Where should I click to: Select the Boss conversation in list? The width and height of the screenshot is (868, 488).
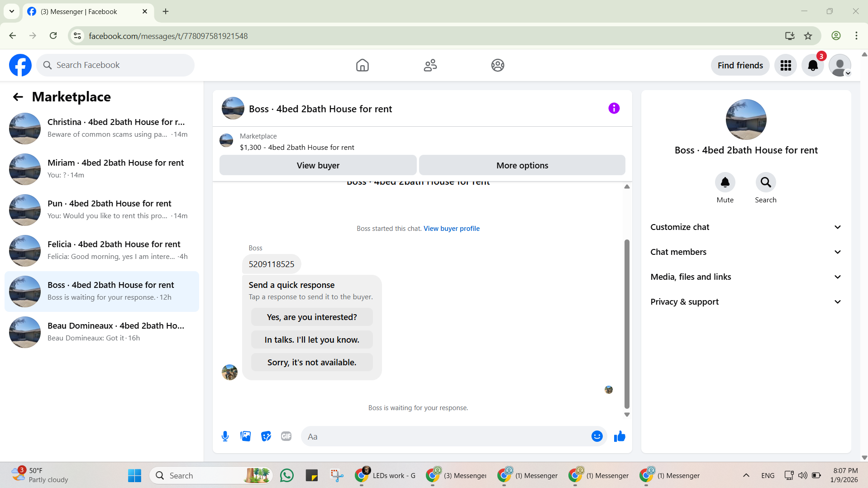[x=102, y=291]
